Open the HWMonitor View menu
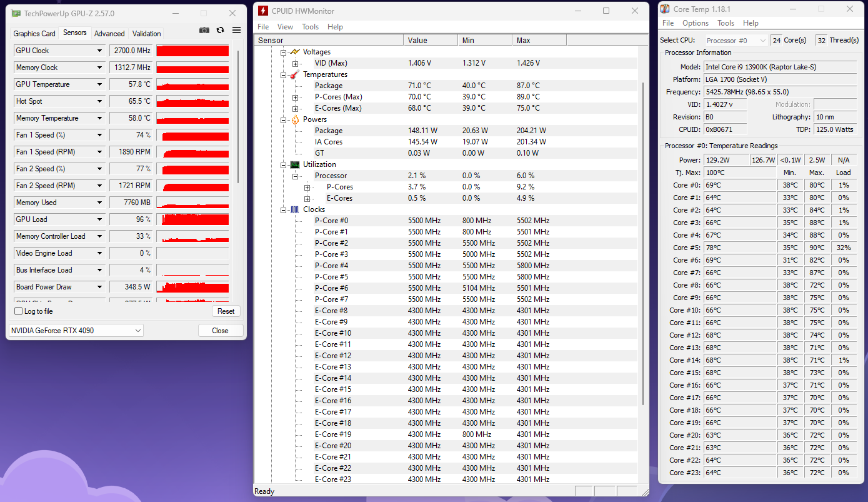868x502 pixels. [285, 27]
